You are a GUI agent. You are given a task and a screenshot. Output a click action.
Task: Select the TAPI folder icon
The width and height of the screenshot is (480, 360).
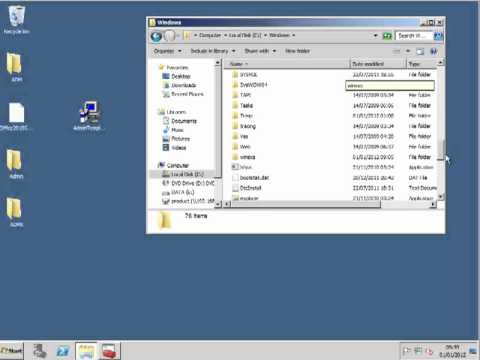pos(235,95)
